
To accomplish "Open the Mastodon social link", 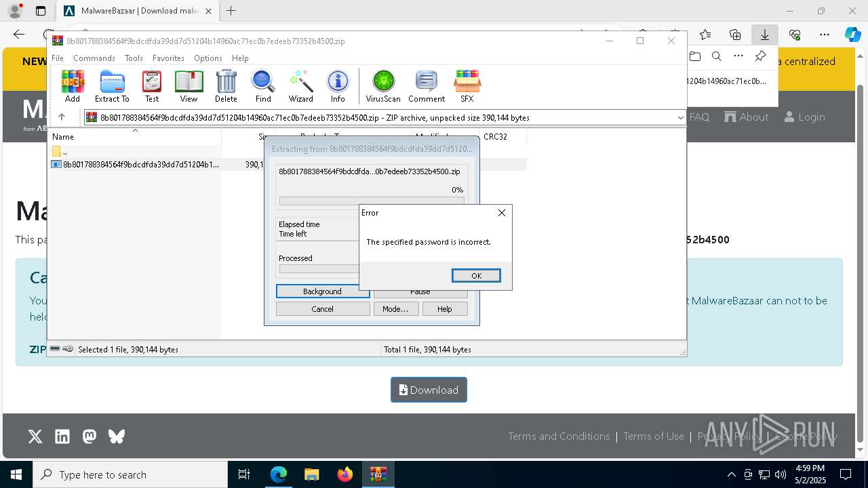I will 90,436.
